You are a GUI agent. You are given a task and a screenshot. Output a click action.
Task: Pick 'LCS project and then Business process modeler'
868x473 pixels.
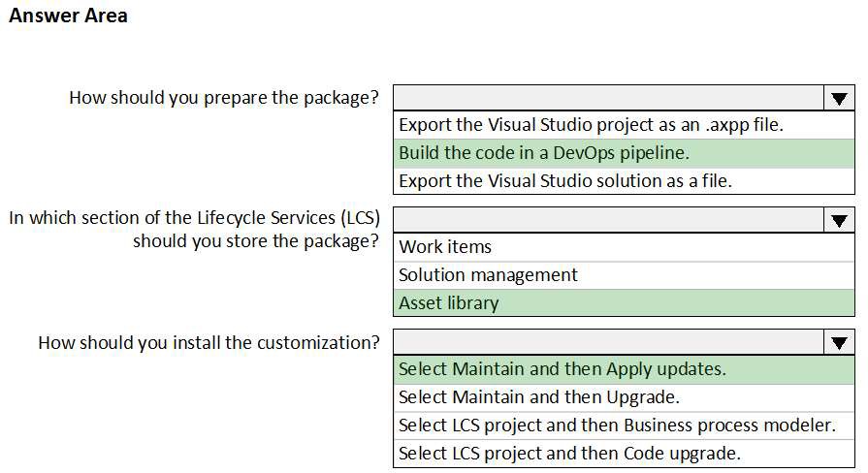point(617,426)
